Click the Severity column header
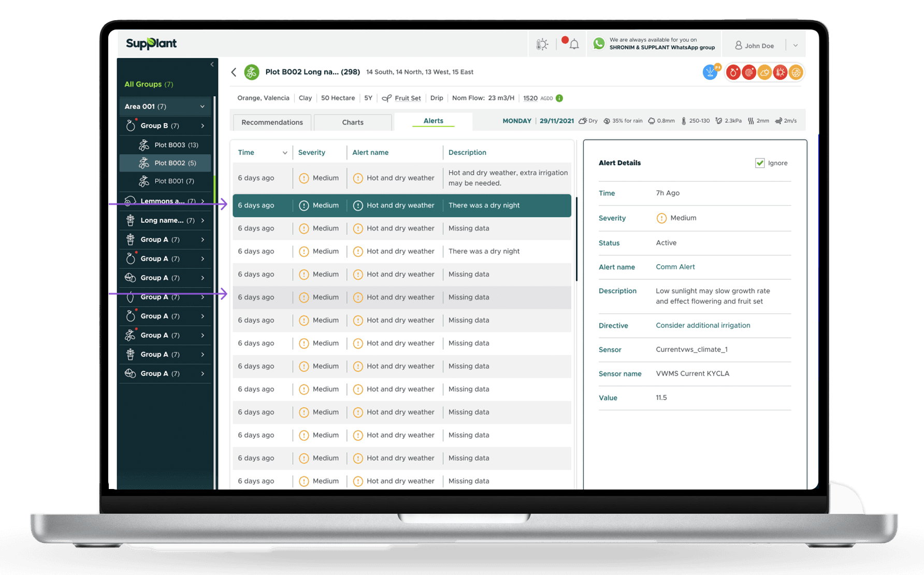924x575 pixels. pyautogui.click(x=312, y=152)
